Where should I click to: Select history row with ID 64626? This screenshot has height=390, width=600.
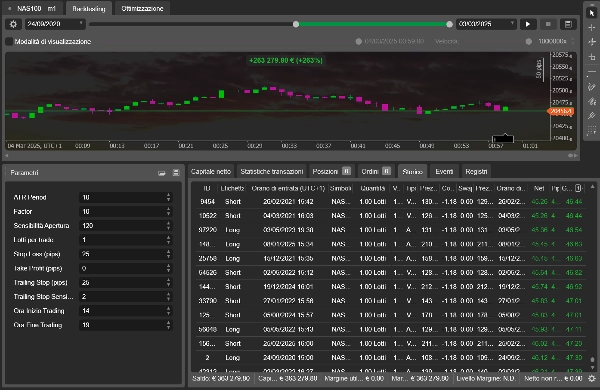[390, 273]
